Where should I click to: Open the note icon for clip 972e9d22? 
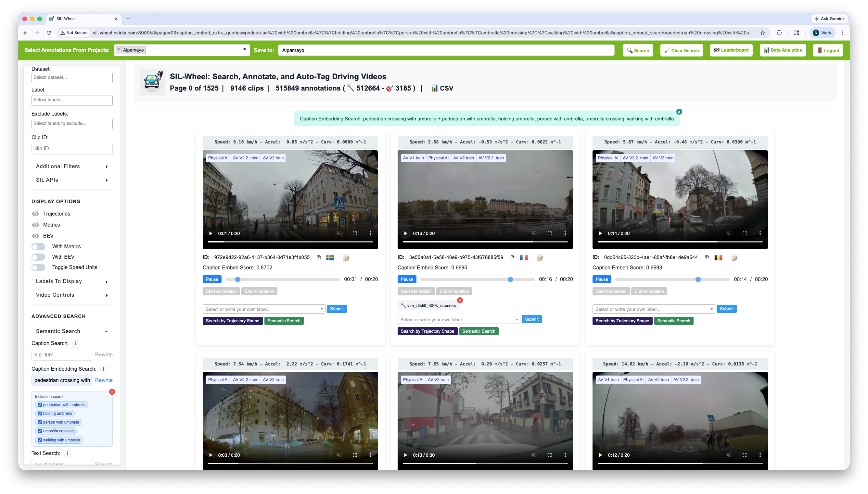click(346, 258)
